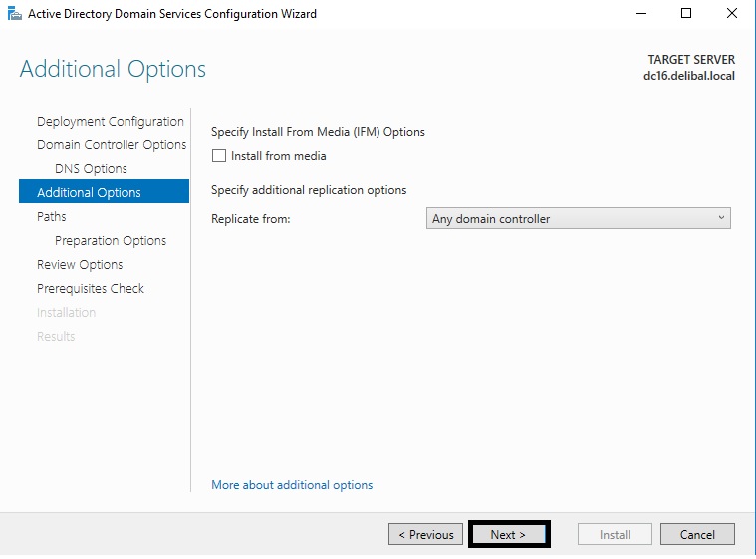The height and width of the screenshot is (559, 756).
Task: Go to Prerequisites Check step
Action: pos(91,289)
